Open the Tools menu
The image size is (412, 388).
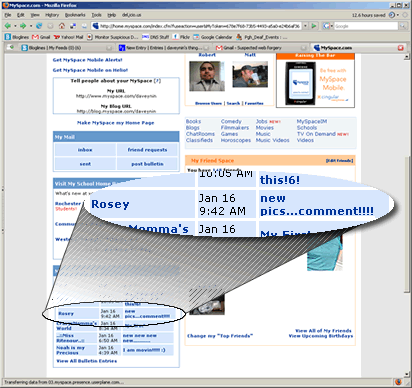click(96, 15)
